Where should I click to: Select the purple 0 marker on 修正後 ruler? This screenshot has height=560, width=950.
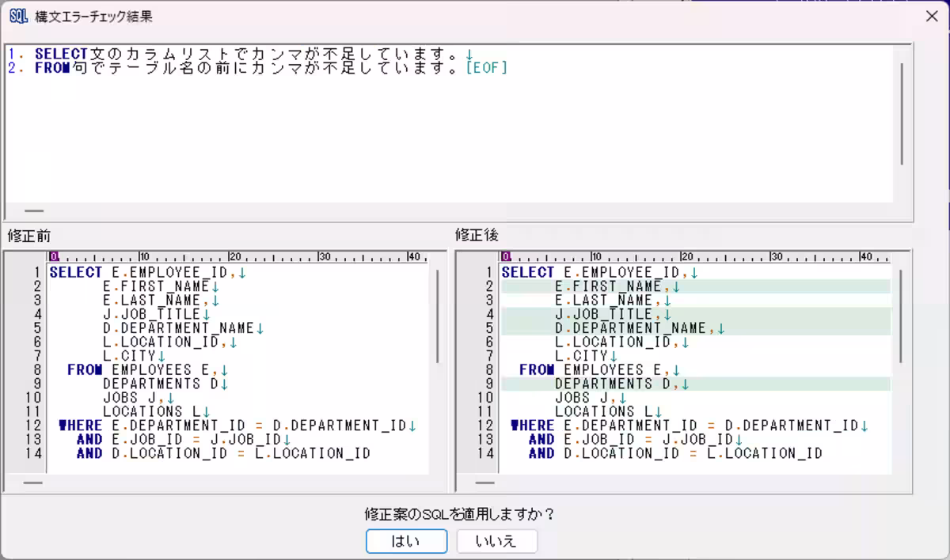click(x=507, y=257)
